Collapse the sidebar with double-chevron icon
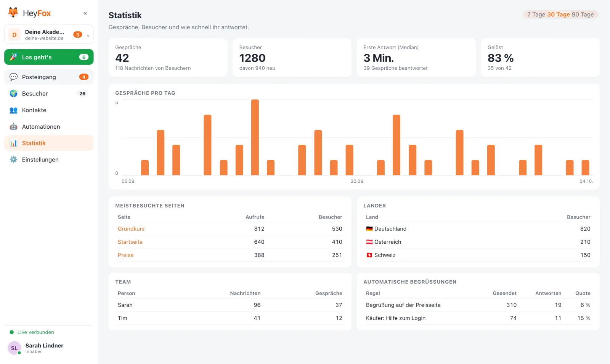 (85, 13)
